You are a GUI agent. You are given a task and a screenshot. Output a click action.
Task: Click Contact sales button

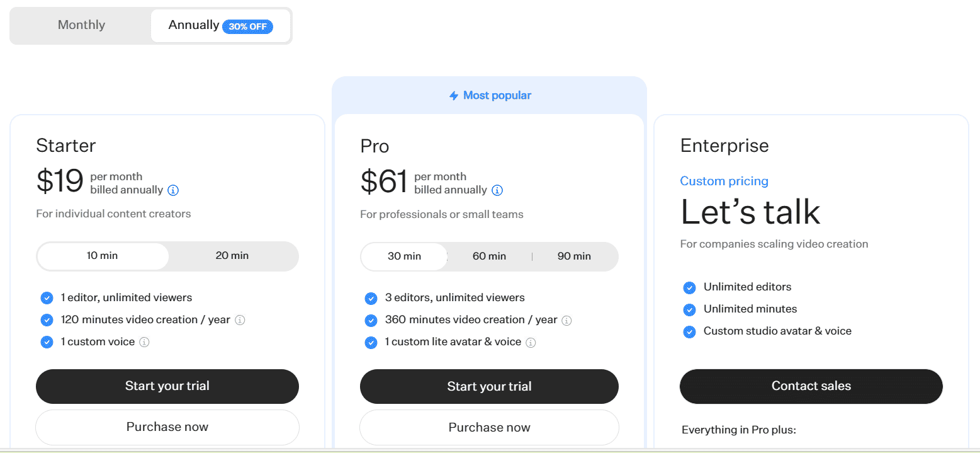point(811,386)
